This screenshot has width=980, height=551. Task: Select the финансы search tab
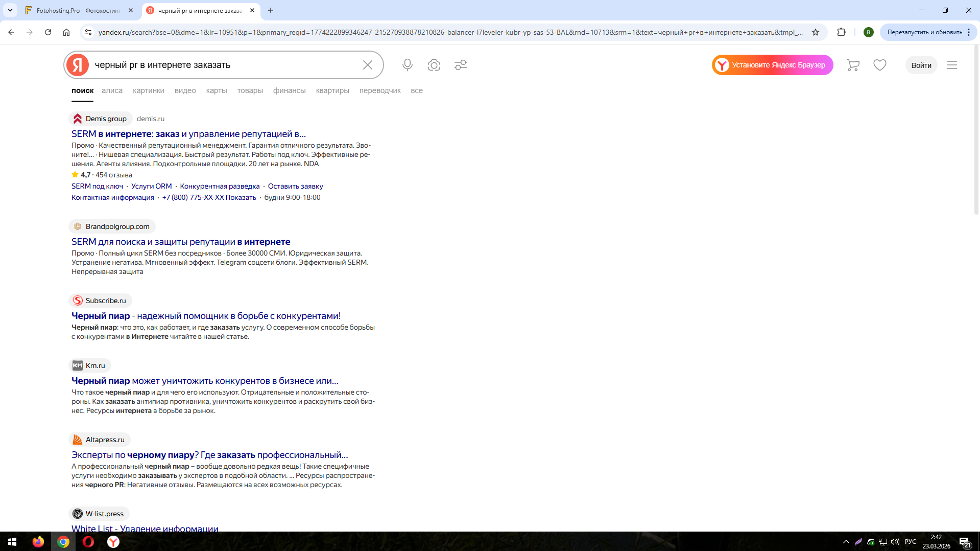(290, 90)
